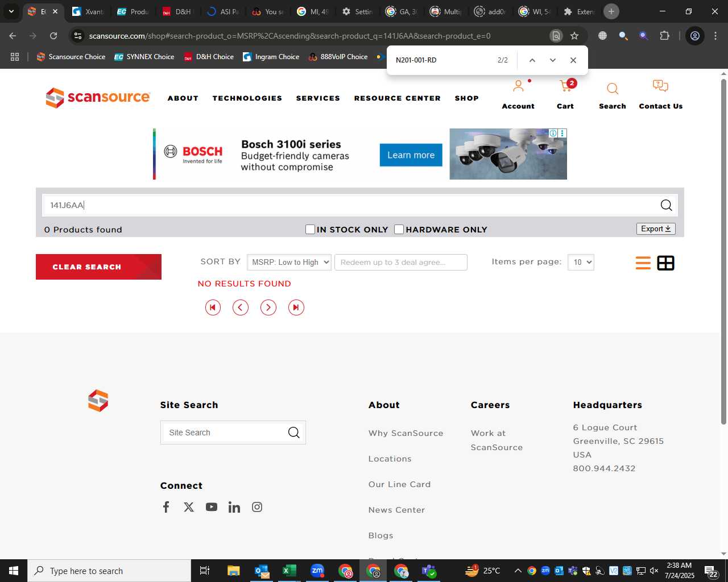Click the page vertical scrollbar
The image size is (728, 582).
coord(723,252)
